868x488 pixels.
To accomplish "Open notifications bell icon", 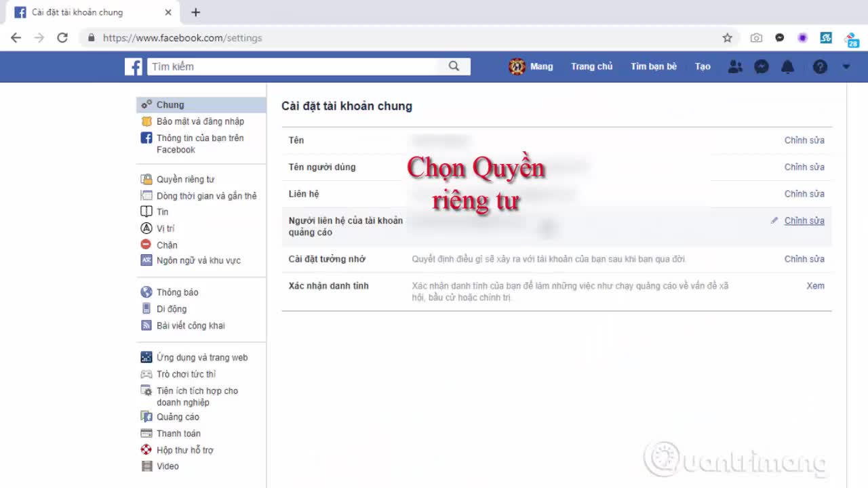I will pyautogui.click(x=788, y=66).
